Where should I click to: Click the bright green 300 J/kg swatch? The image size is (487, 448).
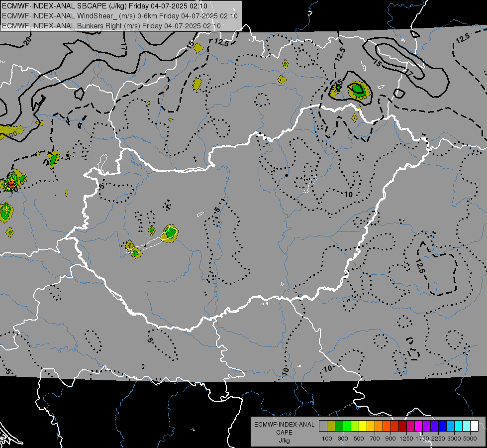pyautogui.click(x=347, y=426)
